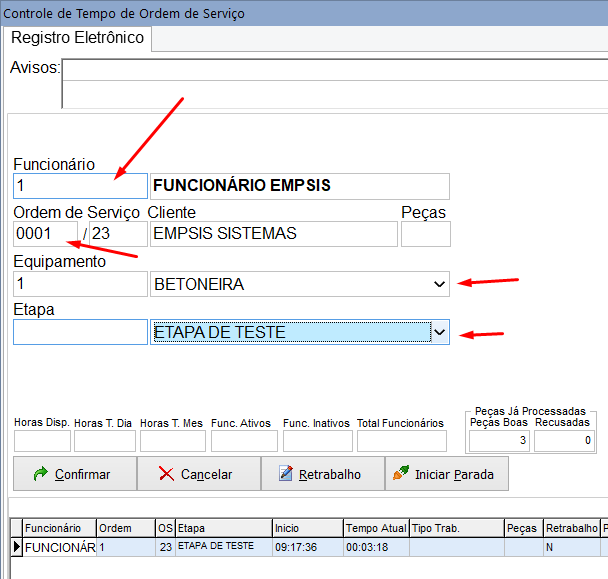Click the Inicio cell 09:17:36
Image resolution: width=608 pixels, height=579 pixels.
click(308, 547)
